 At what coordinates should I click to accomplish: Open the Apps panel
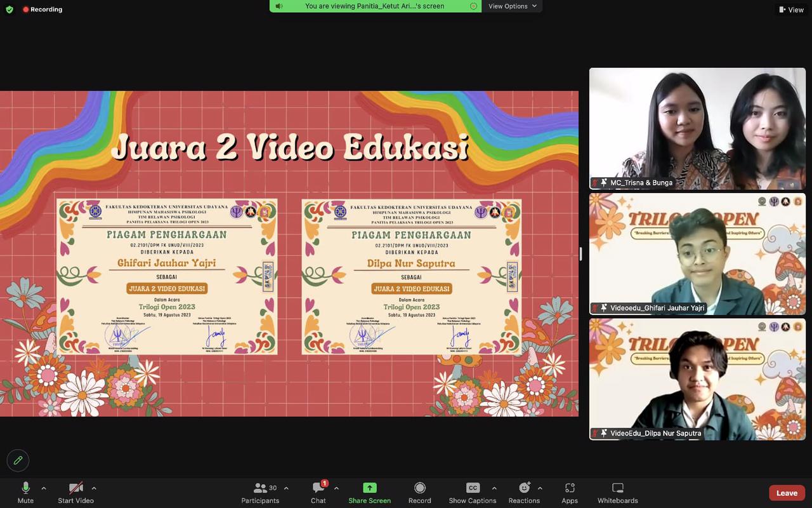tap(570, 492)
